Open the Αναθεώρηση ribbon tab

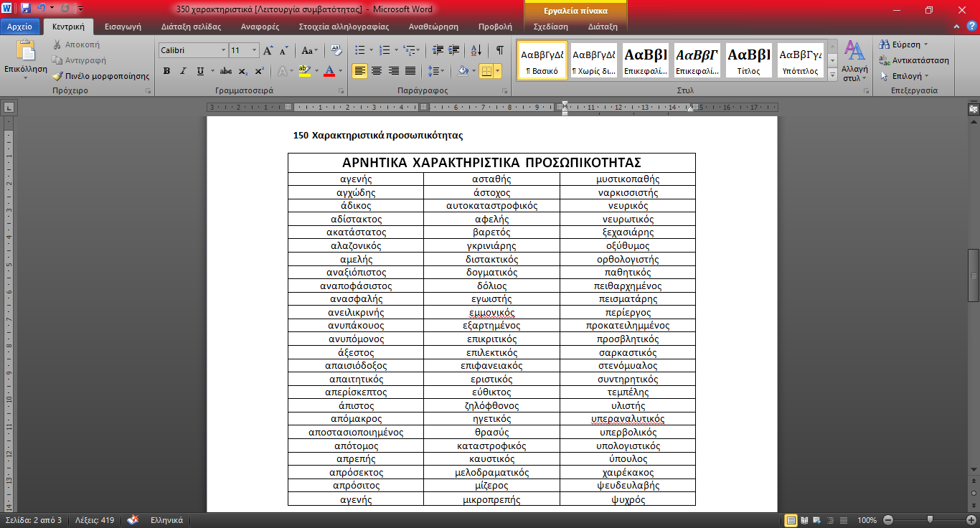pyautogui.click(x=433, y=27)
